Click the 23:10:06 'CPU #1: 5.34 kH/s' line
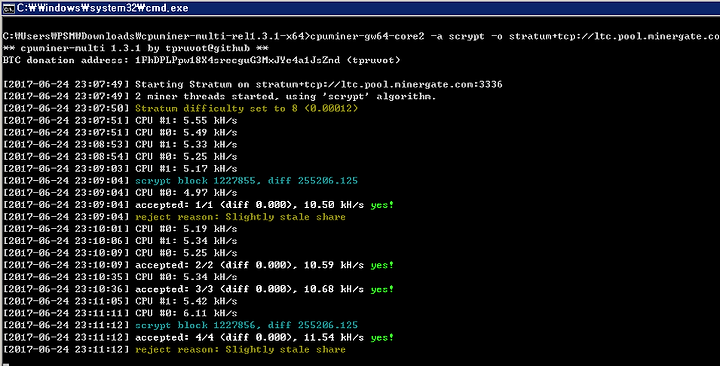Image resolution: width=720 pixels, height=366 pixels. pyautogui.click(x=120, y=241)
